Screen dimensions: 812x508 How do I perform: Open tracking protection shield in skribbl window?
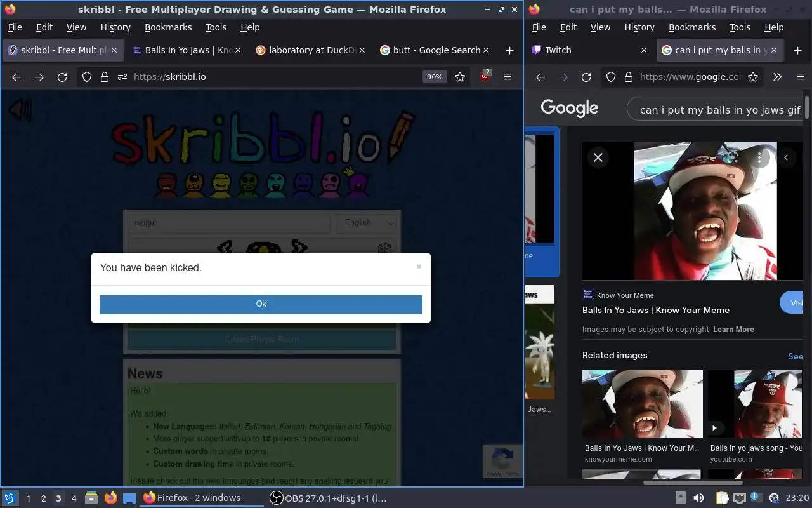coord(87,77)
